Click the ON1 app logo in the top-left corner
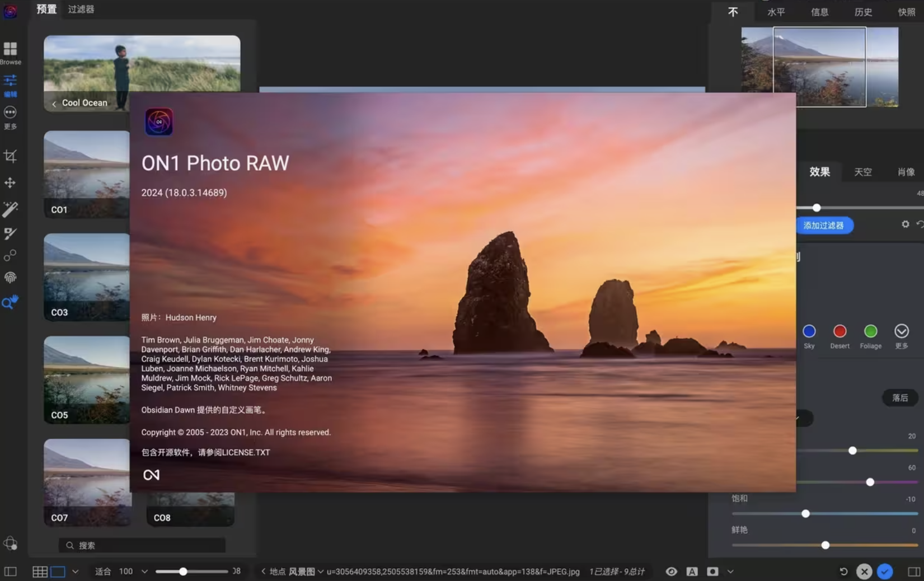 (x=10, y=11)
